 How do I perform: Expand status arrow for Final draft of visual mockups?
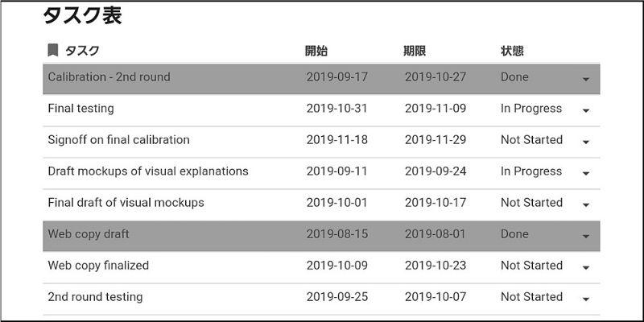586,204
